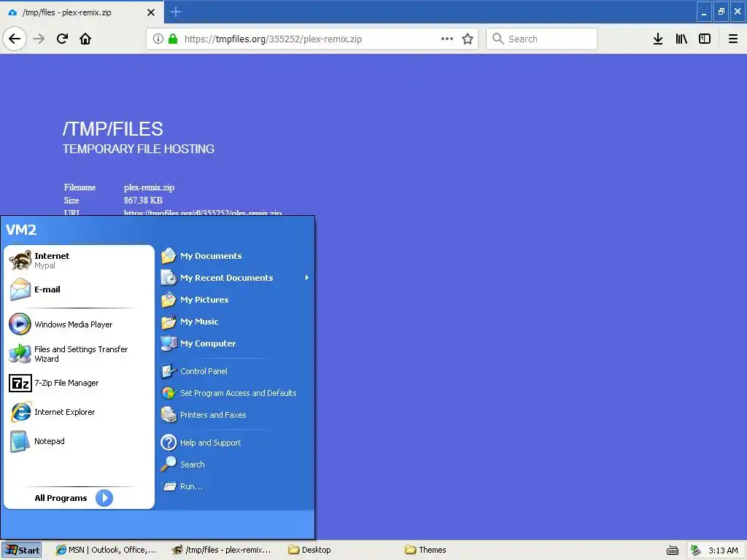Screen dimensions: 747x560
Task: Open My Computer
Action: [236, 343]
